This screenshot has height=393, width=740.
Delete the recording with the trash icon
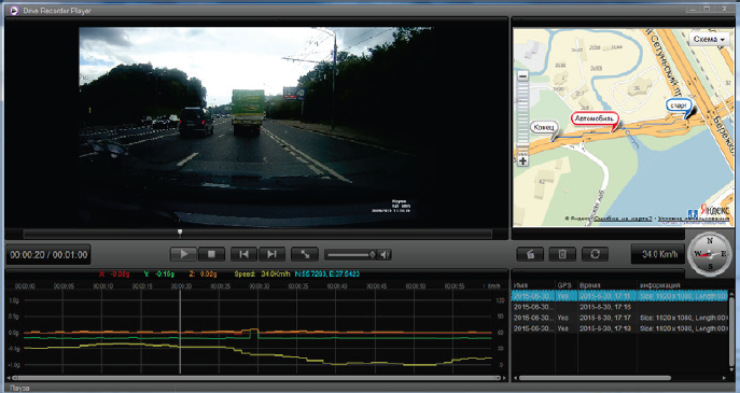point(562,254)
